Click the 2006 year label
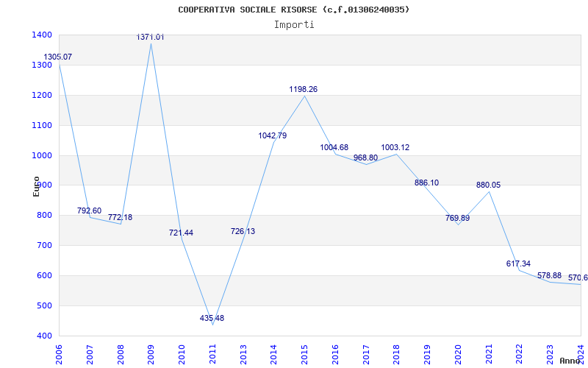This screenshot has height=368, width=588. click(x=60, y=355)
